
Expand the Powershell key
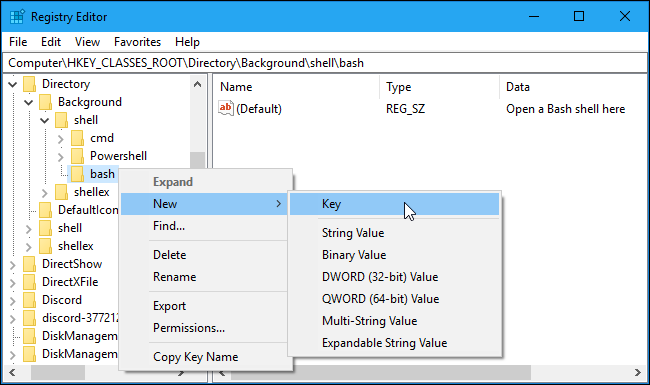(61, 157)
